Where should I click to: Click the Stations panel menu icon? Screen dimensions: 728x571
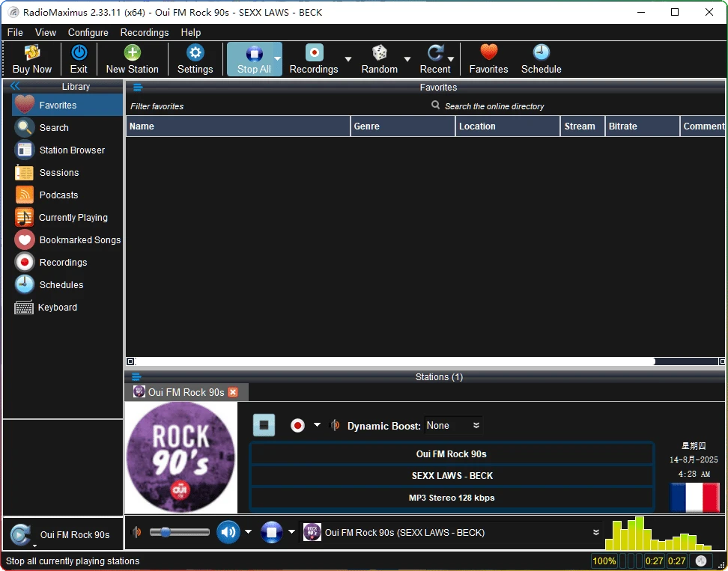tap(136, 376)
